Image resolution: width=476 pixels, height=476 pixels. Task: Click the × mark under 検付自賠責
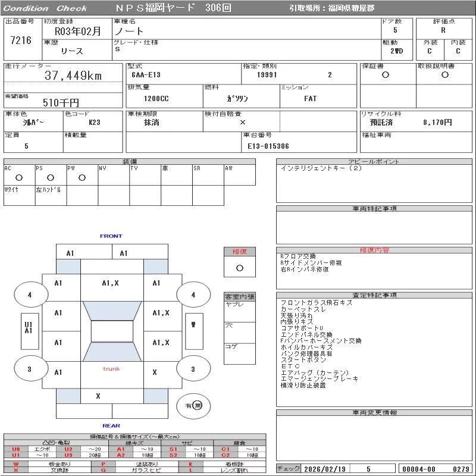[243, 123]
